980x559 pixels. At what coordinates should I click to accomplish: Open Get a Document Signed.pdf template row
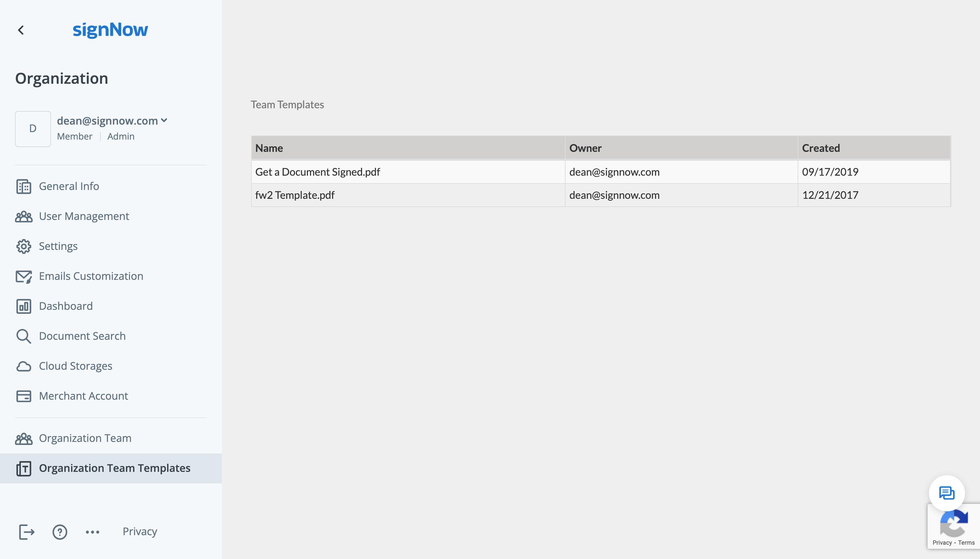tap(317, 172)
